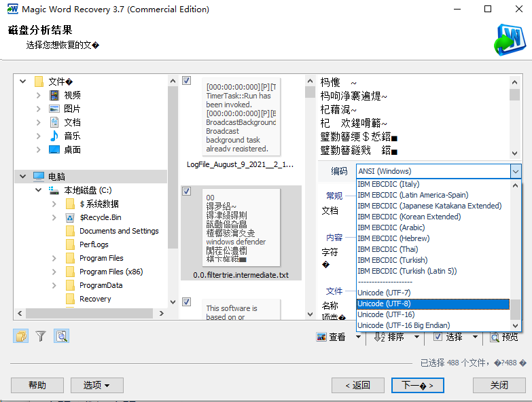Image resolution: width=532 pixels, height=402 pixels.
Task: Uncheck the 0.0.filtertrie.intermediate.txt checkbox
Action: coord(187,191)
